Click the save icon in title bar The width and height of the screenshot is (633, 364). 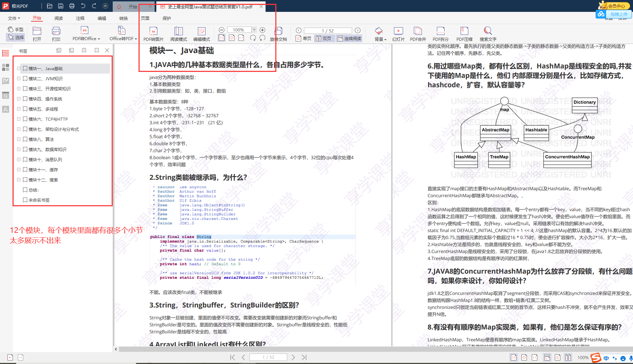(61, 6)
